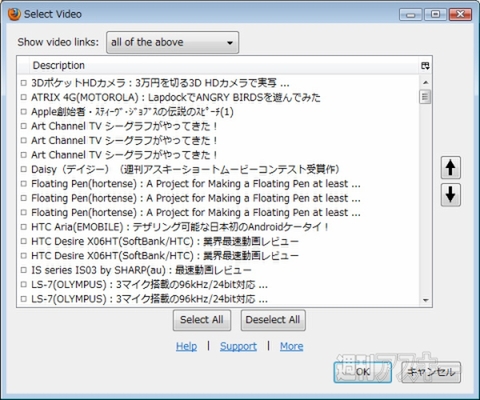
Task: Tick the ATRIX 4G(MOTOROLA) checkbox
Action: coord(23,97)
